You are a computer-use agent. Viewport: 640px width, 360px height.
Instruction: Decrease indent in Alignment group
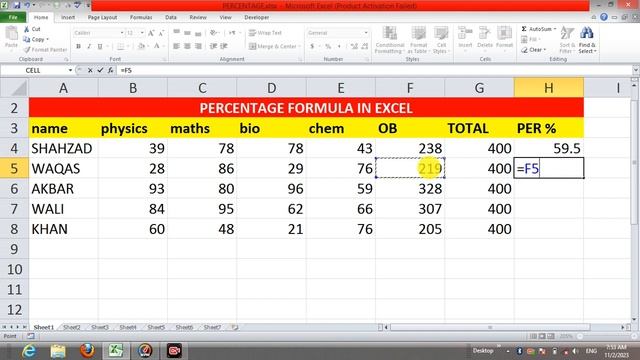213,47
